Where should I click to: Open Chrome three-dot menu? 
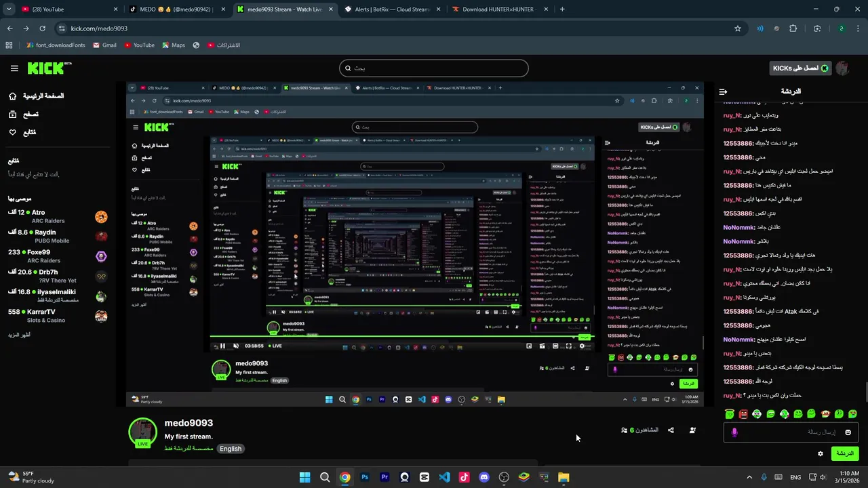[858, 28]
